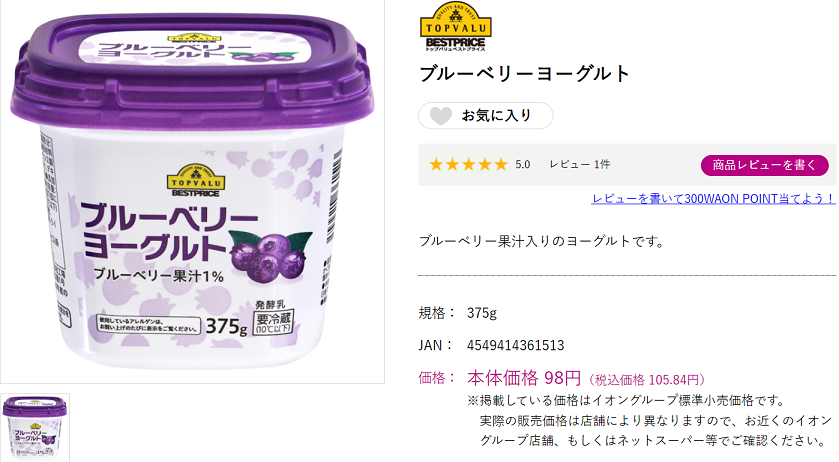Viewport: 839px width, 462px height.
Task: Click the 本体価格 98円 price text
Action: (524, 378)
